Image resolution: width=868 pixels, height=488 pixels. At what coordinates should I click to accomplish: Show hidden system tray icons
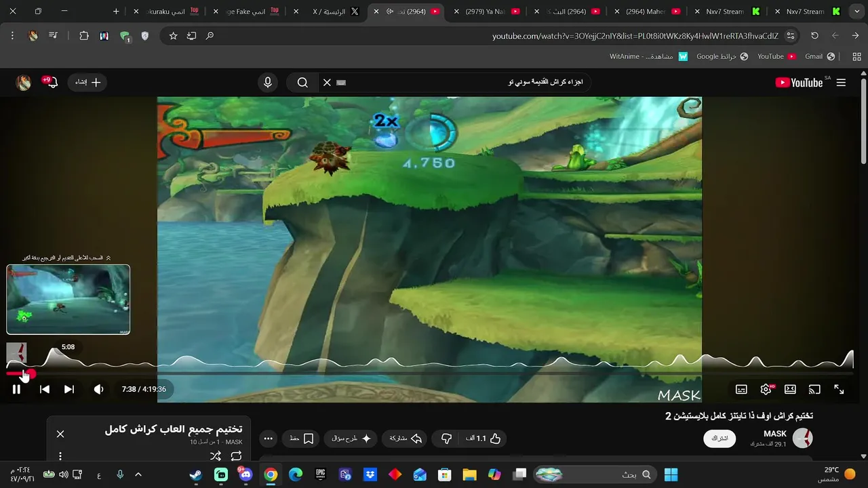pos(138,474)
